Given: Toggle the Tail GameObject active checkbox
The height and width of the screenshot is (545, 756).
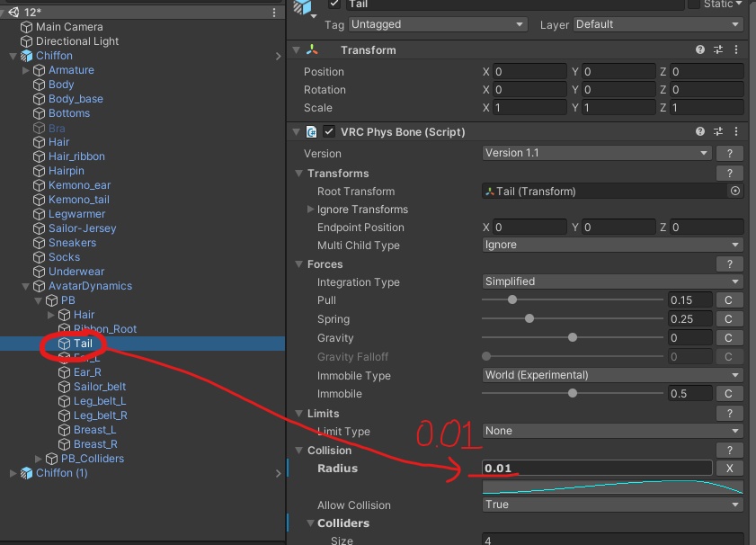Looking at the screenshot, I should pyautogui.click(x=334, y=4).
